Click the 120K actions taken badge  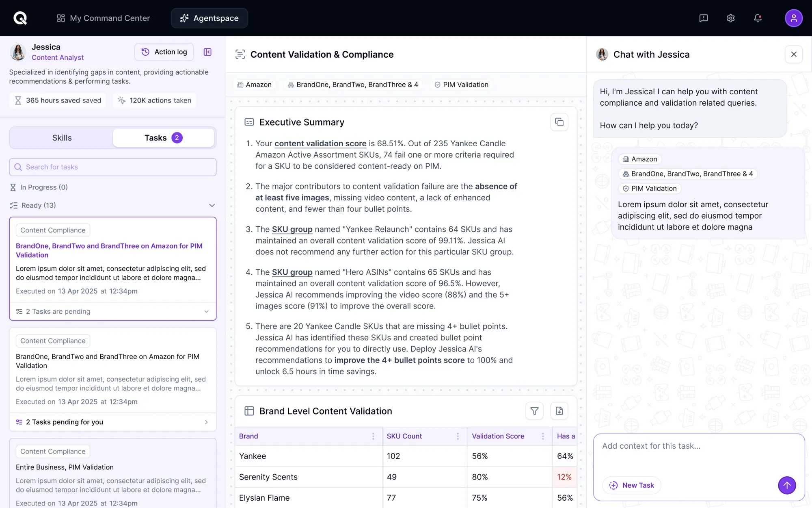point(154,100)
